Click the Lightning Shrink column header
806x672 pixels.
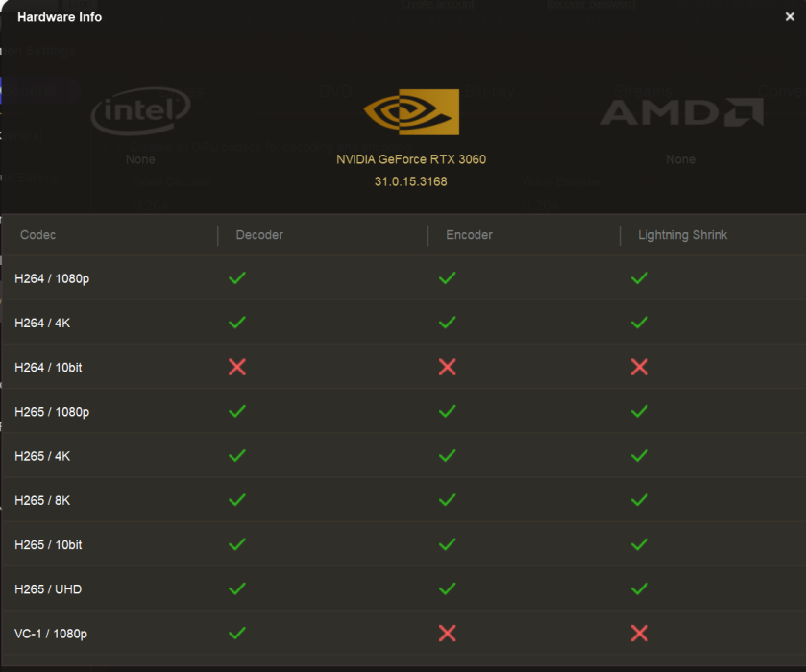pos(682,235)
